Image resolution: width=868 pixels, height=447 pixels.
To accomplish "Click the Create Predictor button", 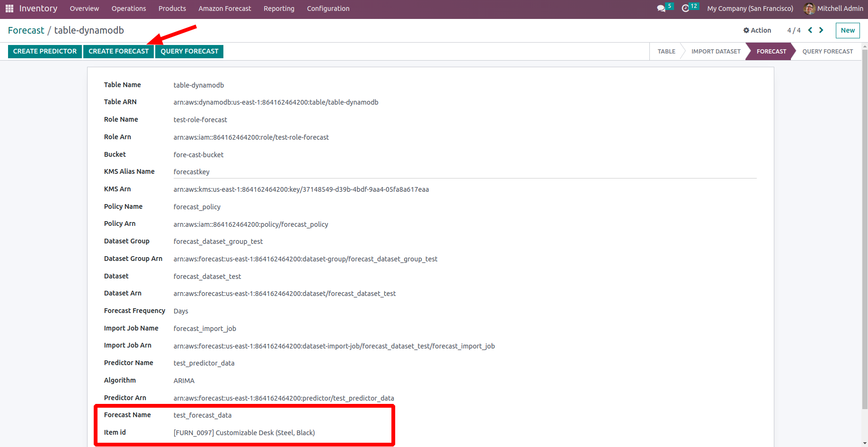I will 45,51.
